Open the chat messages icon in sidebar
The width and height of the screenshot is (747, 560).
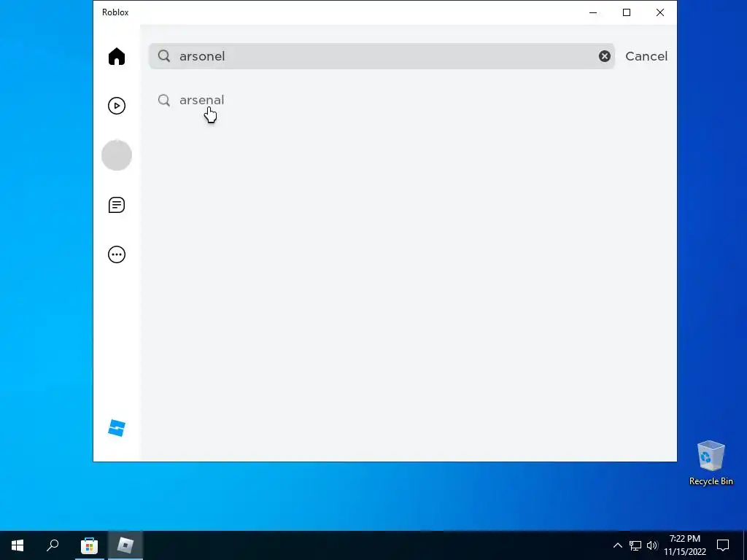[x=117, y=205]
